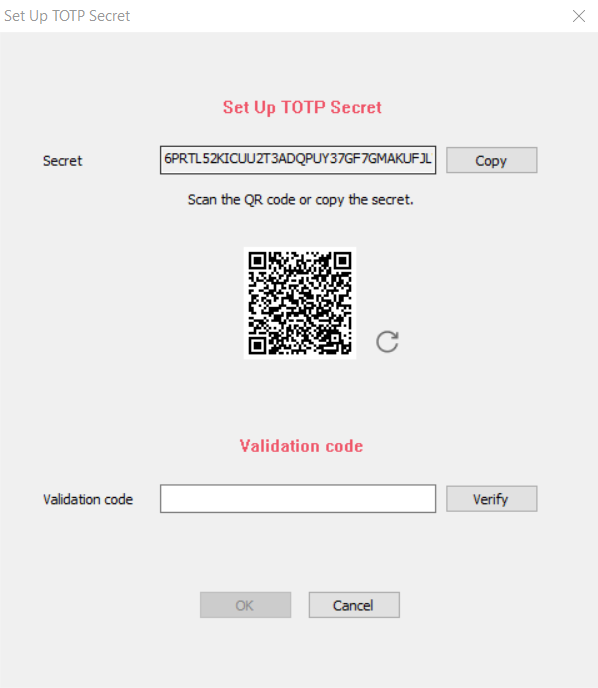
Task: Click the Secret field label
Action: (62, 161)
